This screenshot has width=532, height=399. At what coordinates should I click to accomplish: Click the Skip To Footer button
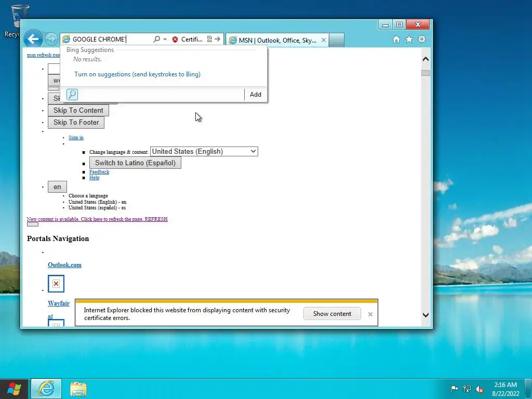(x=76, y=122)
